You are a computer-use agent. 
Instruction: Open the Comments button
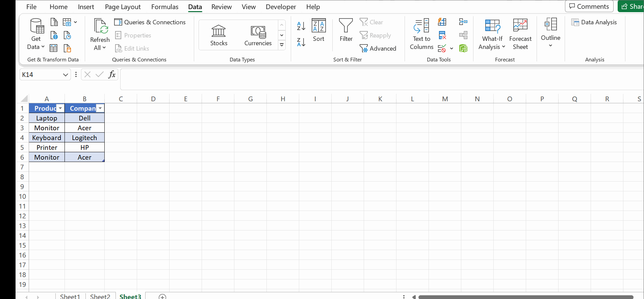589,6
